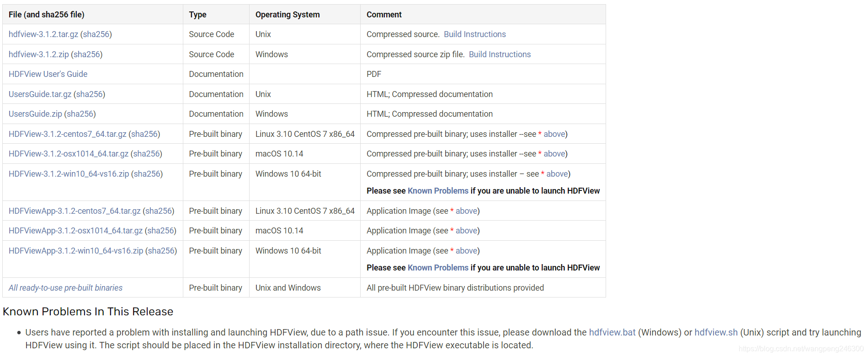Image resolution: width=868 pixels, height=357 pixels.
Task: Download the hdfview.bat Windows script
Action: pyautogui.click(x=612, y=332)
